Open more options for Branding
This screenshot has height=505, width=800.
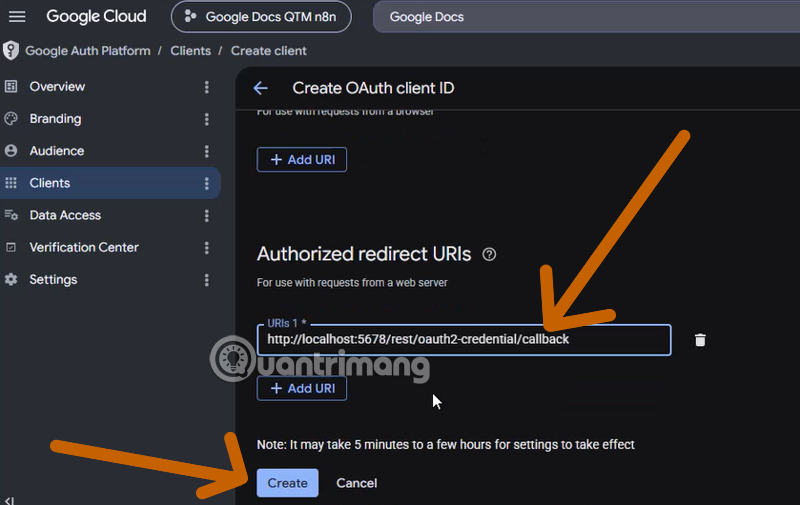click(207, 119)
